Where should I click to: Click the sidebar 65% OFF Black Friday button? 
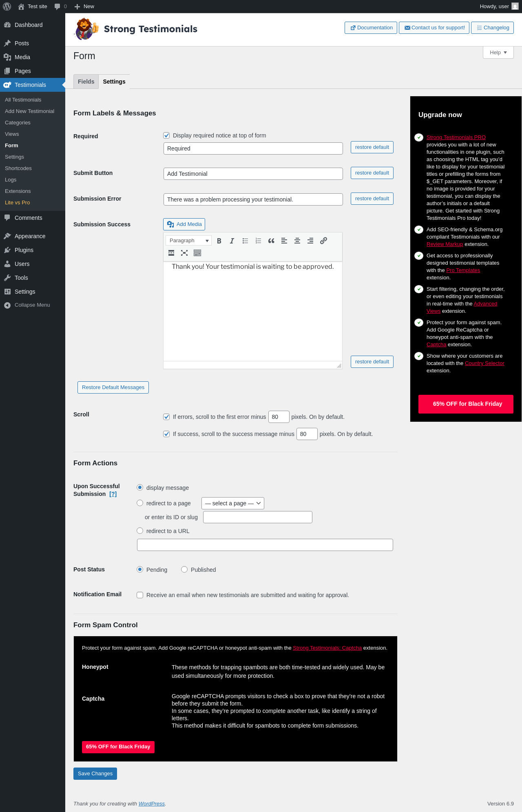pyautogui.click(x=466, y=404)
